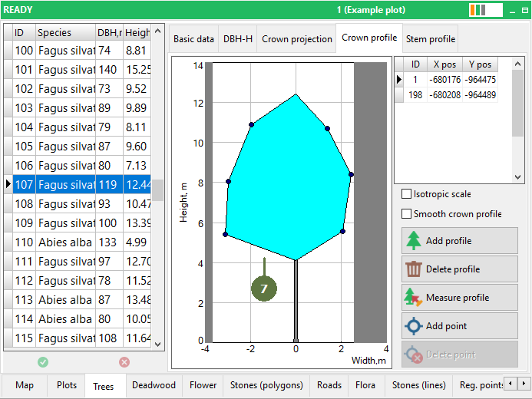532x399 pixels.
Task: Switch to the Crown projection tab
Action: click(296, 39)
